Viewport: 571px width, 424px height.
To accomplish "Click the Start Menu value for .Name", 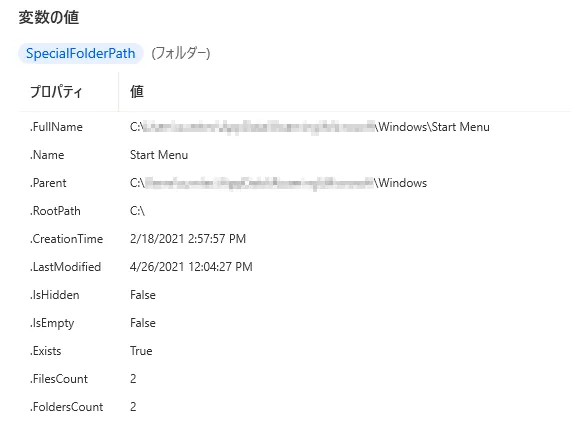I will tap(159, 155).
